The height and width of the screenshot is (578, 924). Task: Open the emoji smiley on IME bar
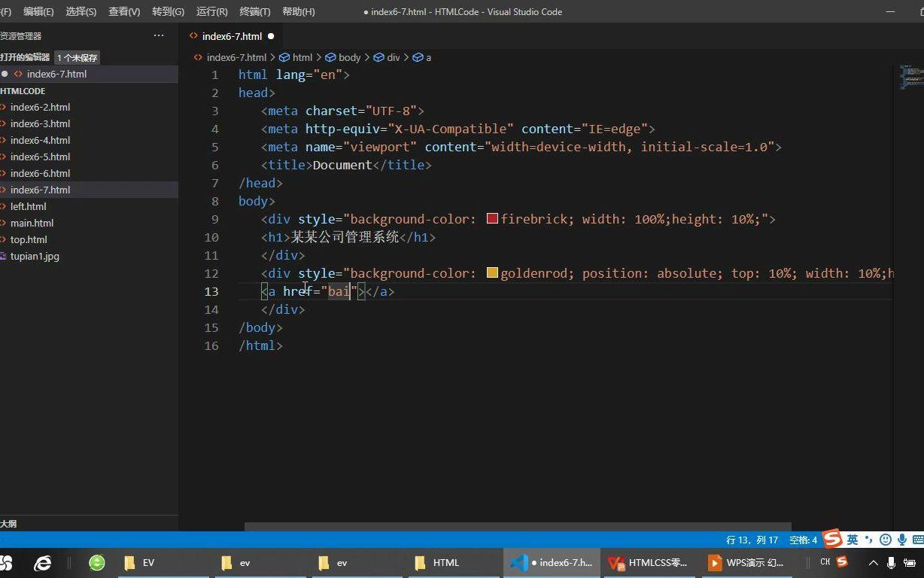coord(886,540)
